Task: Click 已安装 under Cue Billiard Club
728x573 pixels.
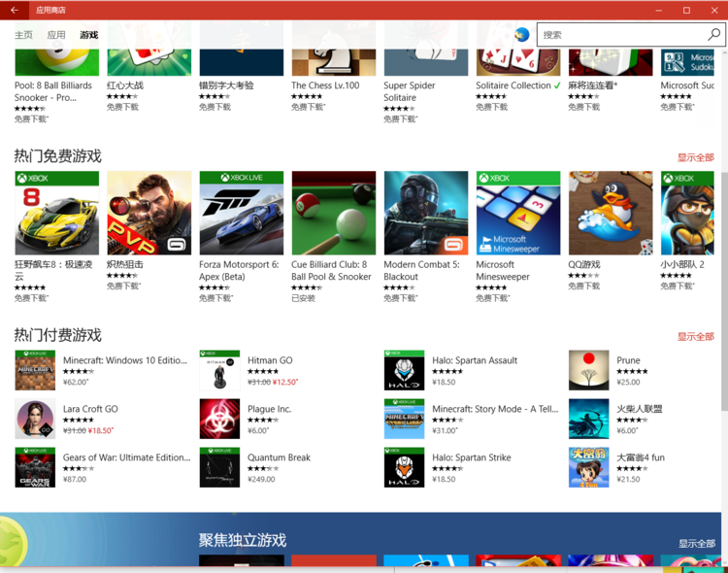Action: click(303, 298)
